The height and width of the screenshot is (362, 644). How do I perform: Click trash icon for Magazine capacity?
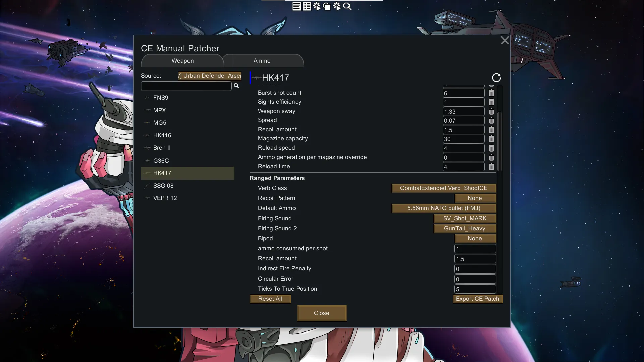[491, 139]
